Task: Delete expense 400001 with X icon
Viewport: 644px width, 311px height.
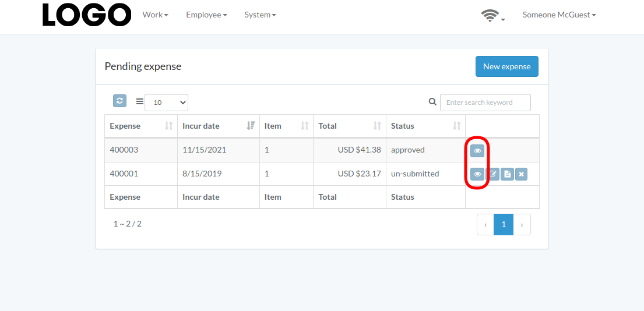Action: 521,174
